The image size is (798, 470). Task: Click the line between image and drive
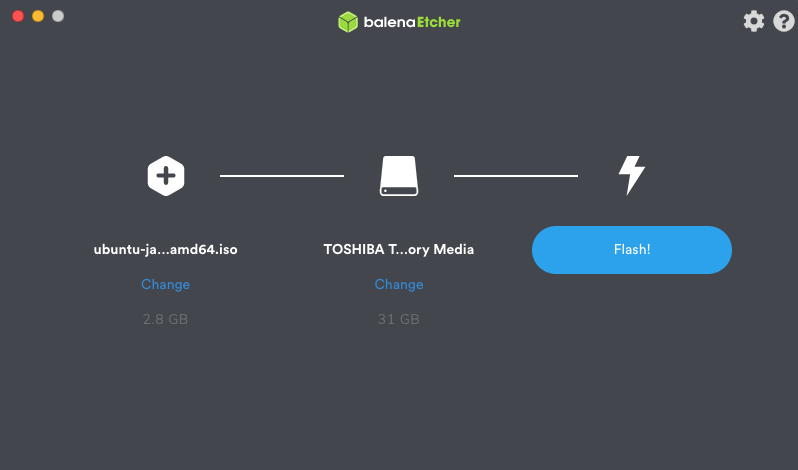pyautogui.click(x=282, y=176)
